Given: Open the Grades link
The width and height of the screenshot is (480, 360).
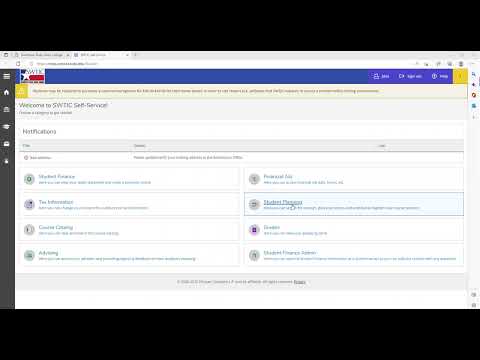Looking at the screenshot, I should (x=272, y=227).
